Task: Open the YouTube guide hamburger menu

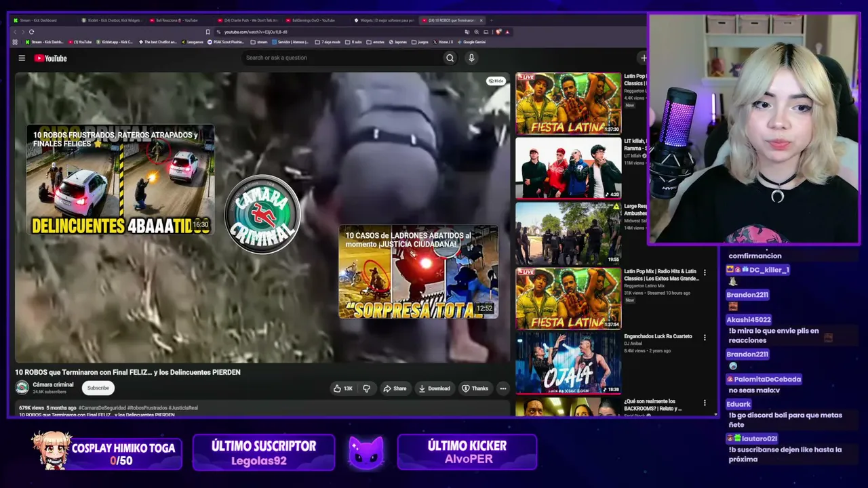Action: [22, 58]
